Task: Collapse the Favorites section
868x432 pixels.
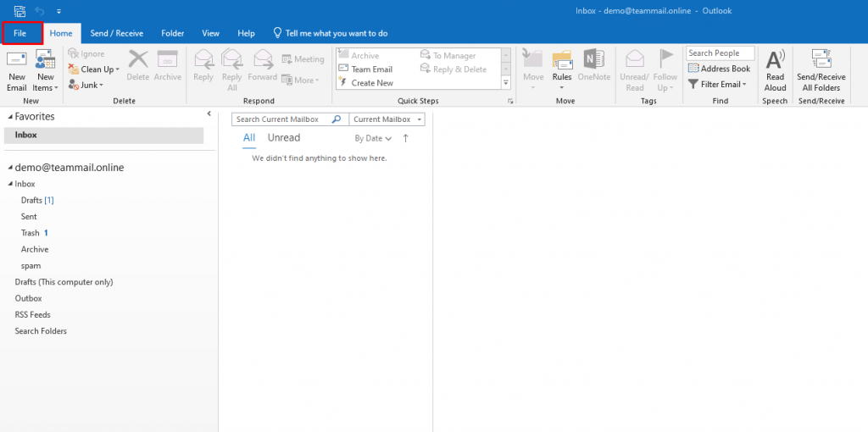Action: click(x=9, y=117)
